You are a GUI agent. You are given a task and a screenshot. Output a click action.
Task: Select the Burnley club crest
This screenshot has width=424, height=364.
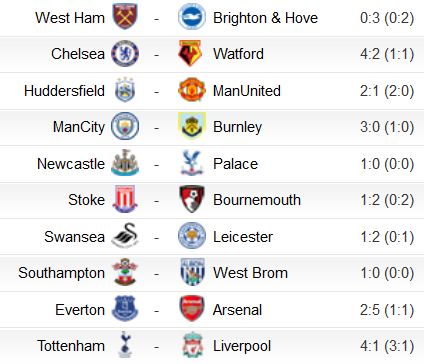pyautogui.click(x=192, y=126)
